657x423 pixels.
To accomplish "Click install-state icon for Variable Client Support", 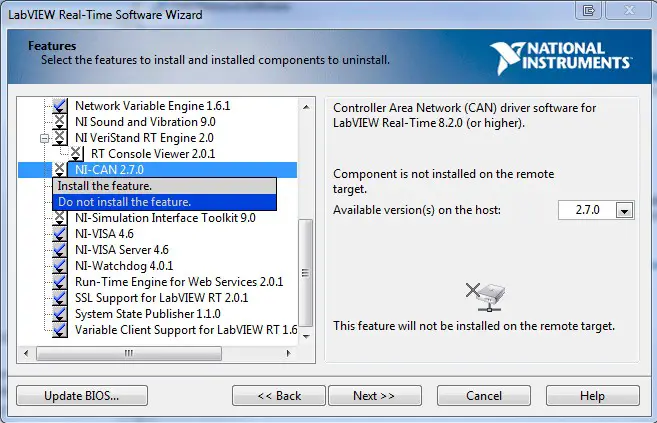I will coord(59,330).
